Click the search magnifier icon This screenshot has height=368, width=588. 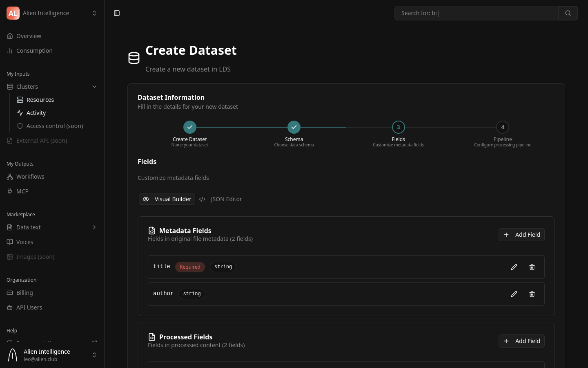pyautogui.click(x=568, y=13)
